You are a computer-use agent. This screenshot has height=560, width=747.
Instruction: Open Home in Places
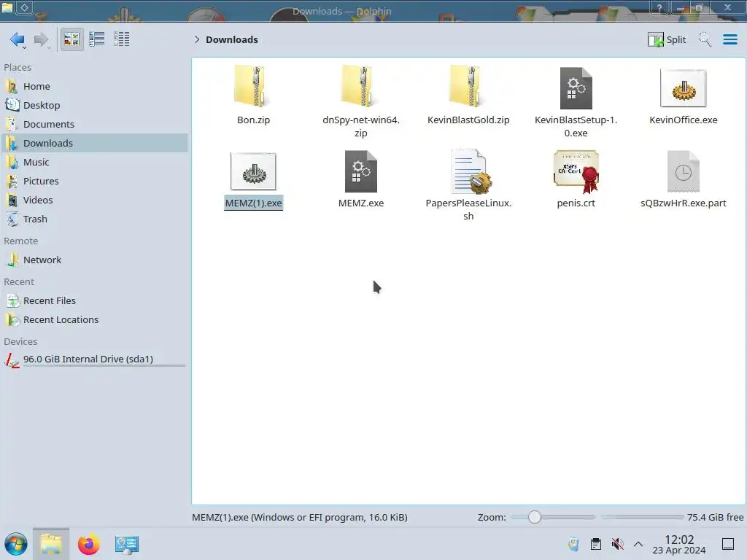(x=94, y=86)
